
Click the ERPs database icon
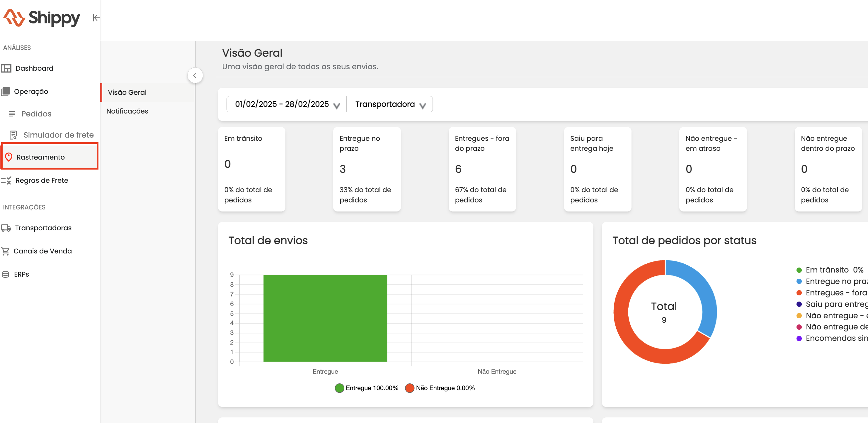[x=5, y=274]
